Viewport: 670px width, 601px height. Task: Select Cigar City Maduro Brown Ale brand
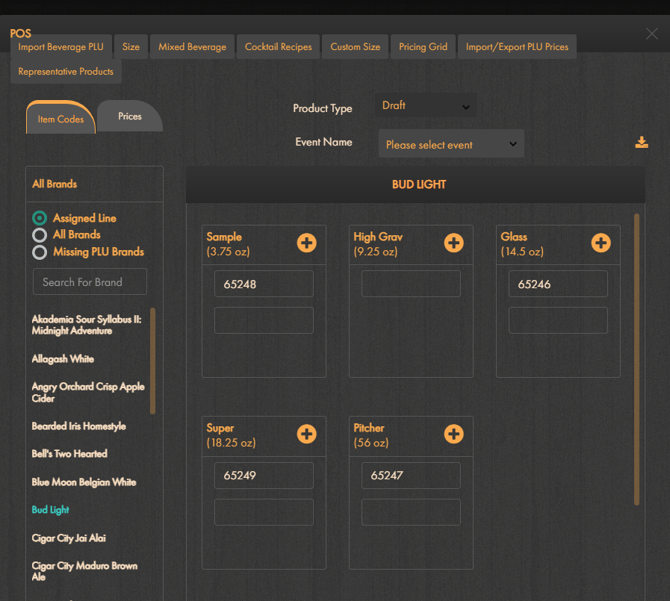coord(85,571)
